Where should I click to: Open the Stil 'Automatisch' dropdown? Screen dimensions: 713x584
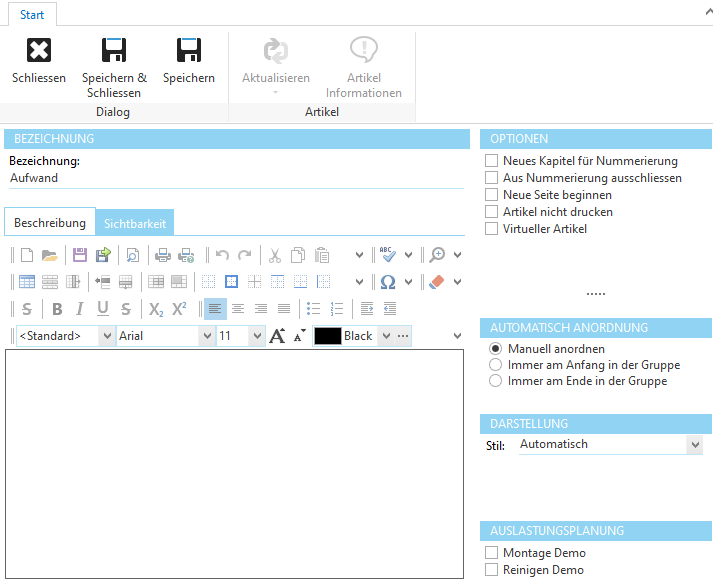coord(695,444)
